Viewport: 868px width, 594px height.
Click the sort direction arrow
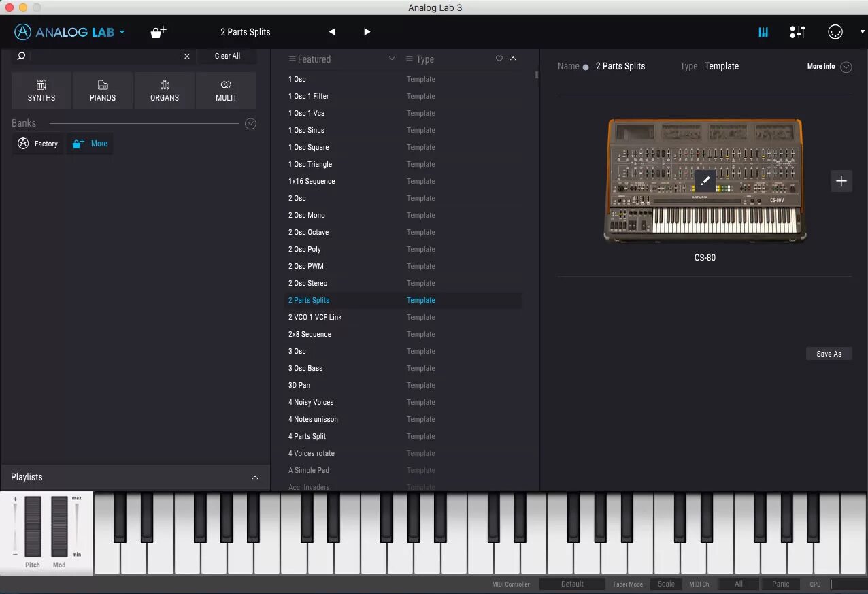(513, 59)
